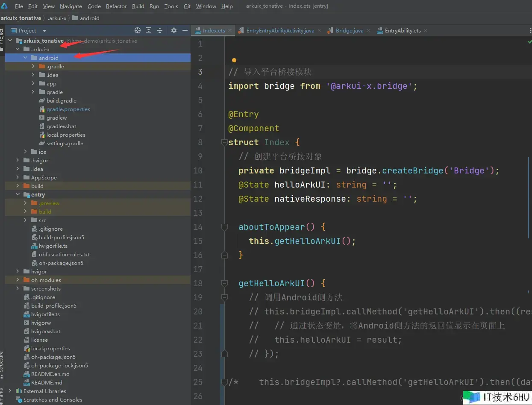Expand the ios folder arrow
Image resolution: width=532 pixels, height=405 pixels.
[26, 152]
